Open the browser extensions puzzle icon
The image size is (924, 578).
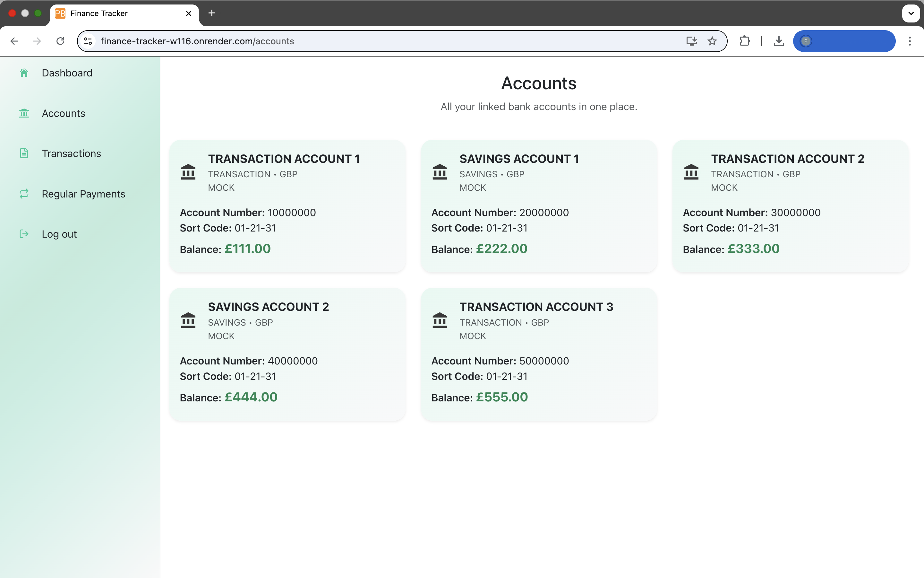point(745,41)
